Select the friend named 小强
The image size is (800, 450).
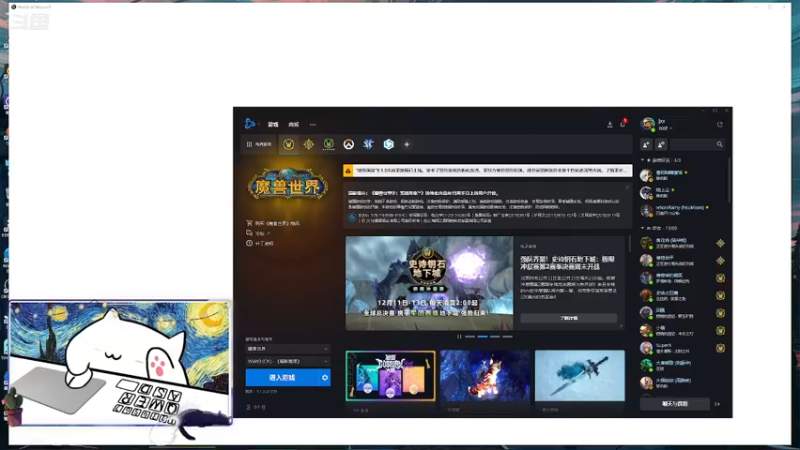(x=683, y=331)
